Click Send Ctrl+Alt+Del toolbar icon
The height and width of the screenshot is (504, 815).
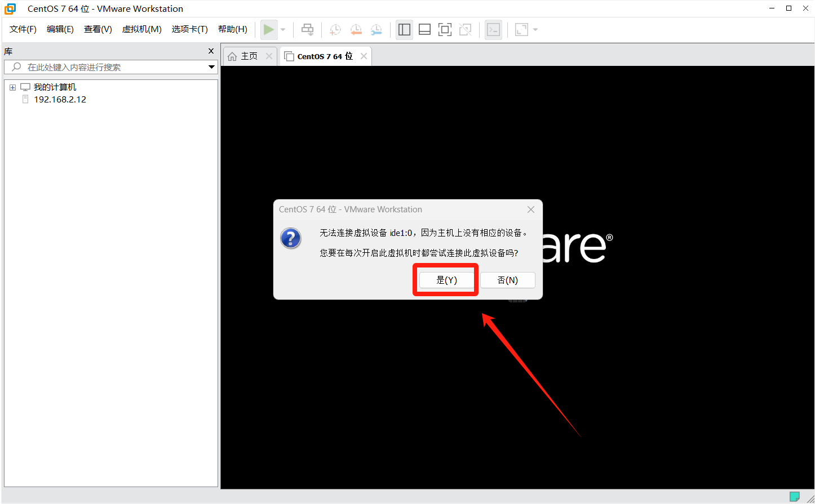(x=307, y=29)
